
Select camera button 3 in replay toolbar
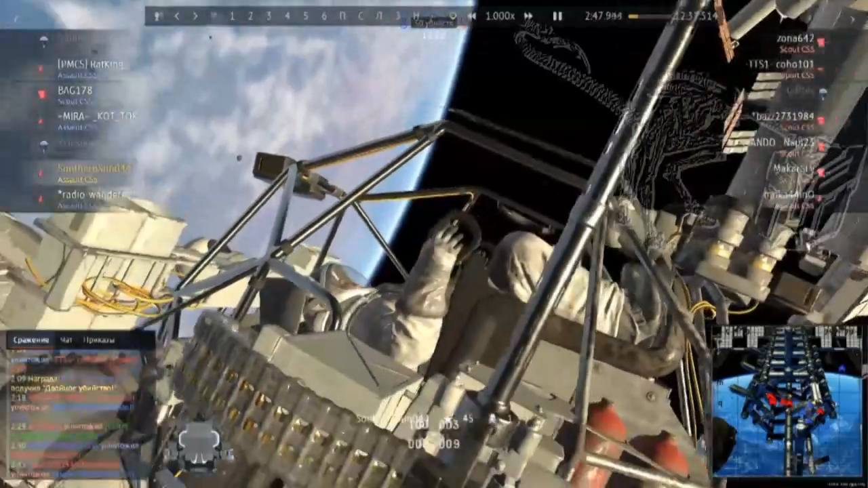(269, 16)
